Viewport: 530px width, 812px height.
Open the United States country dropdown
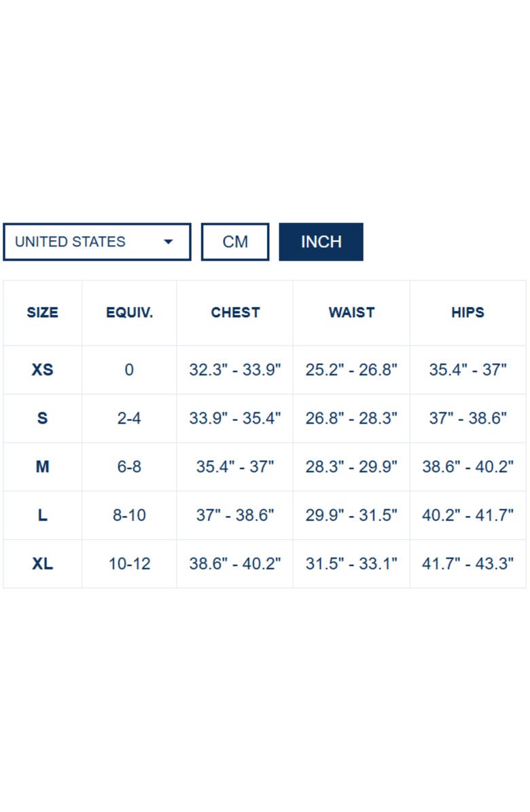pyautogui.click(x=96, y=242)
